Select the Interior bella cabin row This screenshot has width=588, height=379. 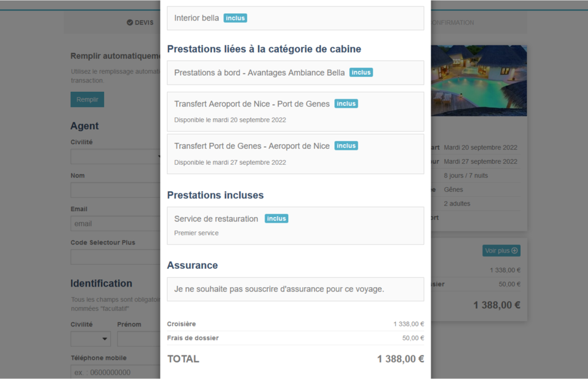tap(295, 18)
